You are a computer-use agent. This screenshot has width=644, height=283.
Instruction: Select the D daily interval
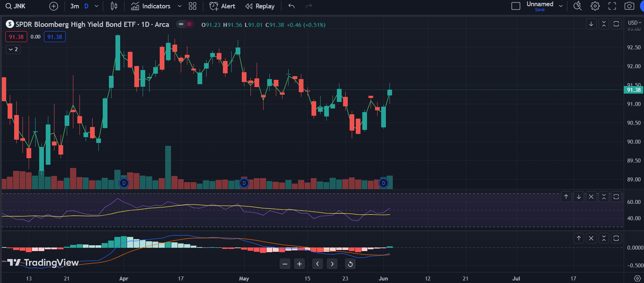(86, 6)
